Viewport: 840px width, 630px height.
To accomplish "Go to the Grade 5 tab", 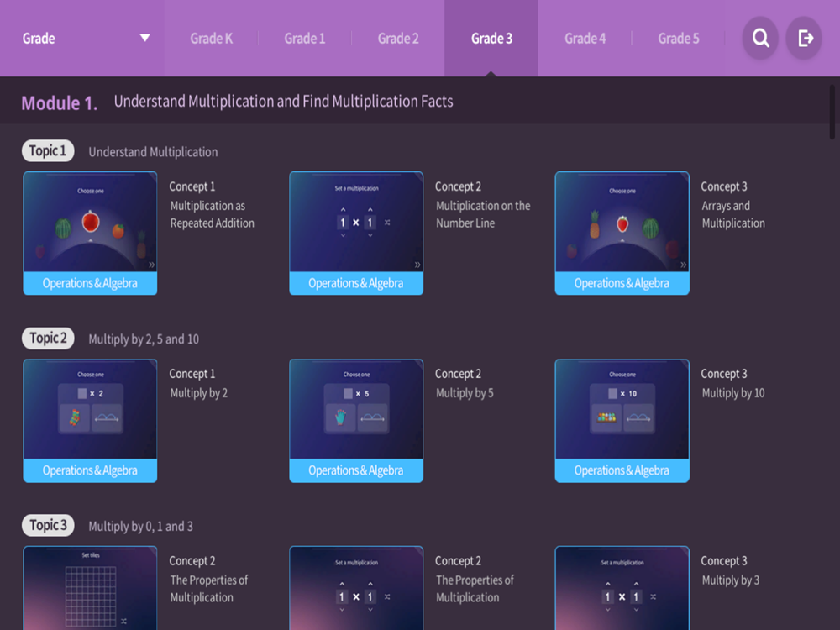I will pos(678,39).
